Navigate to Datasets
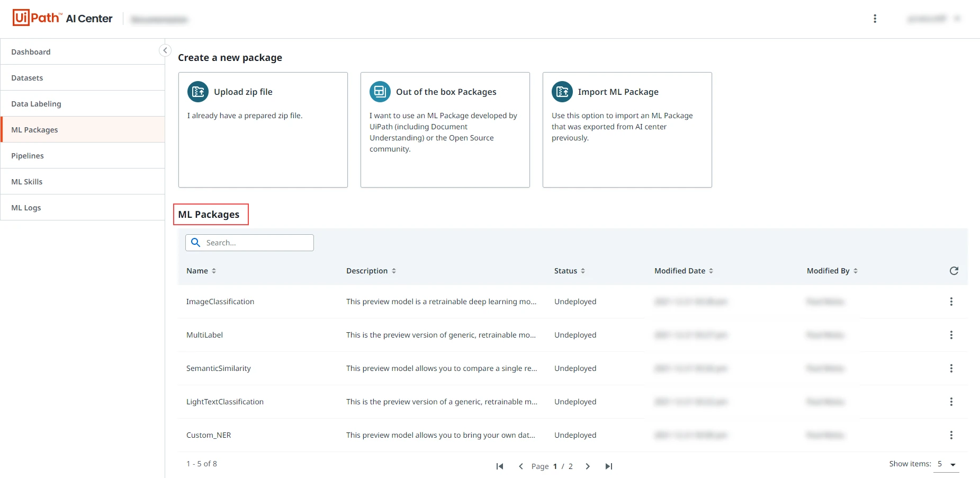This screenshot has height=478, width=980. [83, 78]
